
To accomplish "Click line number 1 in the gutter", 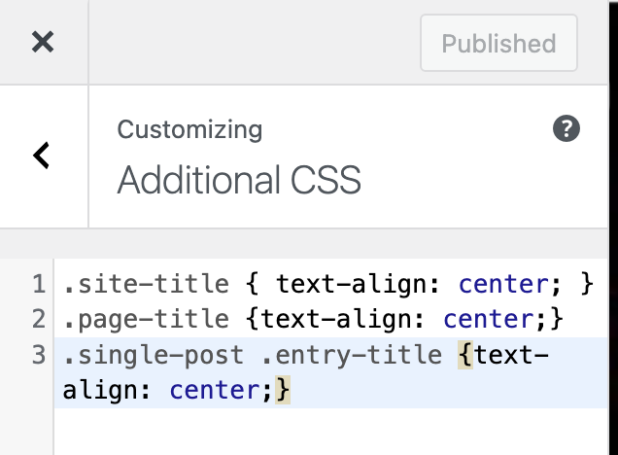I will pyautogui.click(x=38, y=285).
